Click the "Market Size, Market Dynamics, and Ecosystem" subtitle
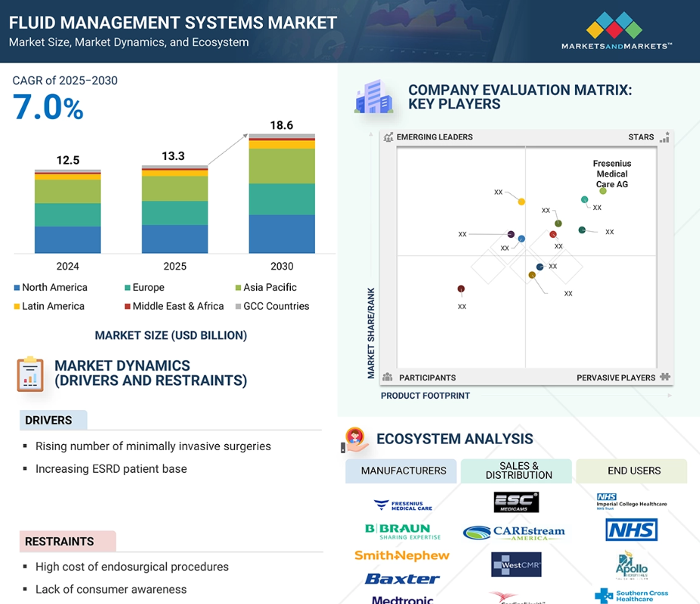700x604 pixels. pyautogui.click(x=129, y=42)
